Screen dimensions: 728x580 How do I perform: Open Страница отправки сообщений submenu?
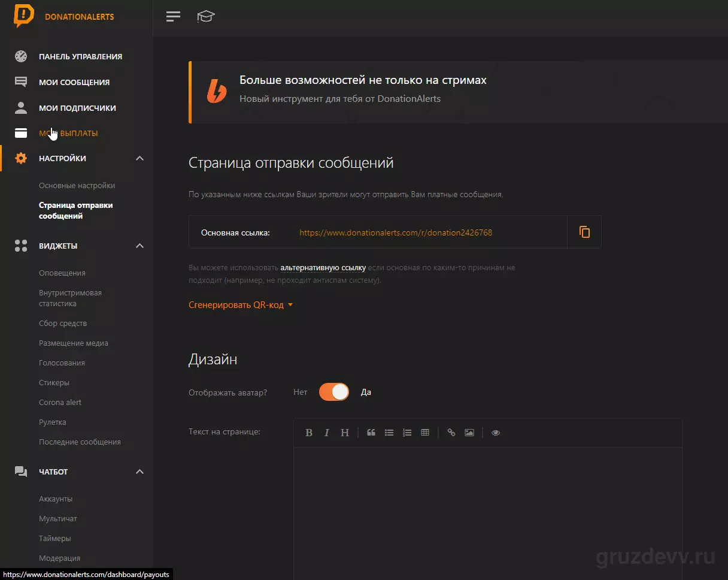coord(75,210)
